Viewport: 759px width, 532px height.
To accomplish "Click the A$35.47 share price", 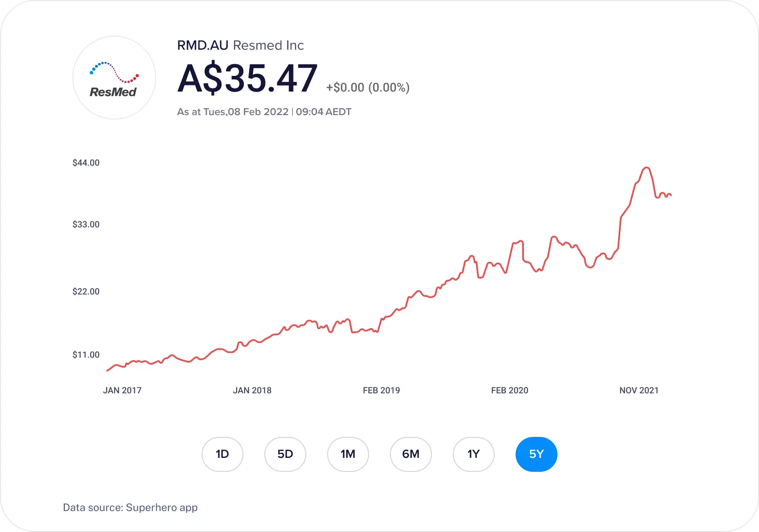I will (x=247, y=78).
